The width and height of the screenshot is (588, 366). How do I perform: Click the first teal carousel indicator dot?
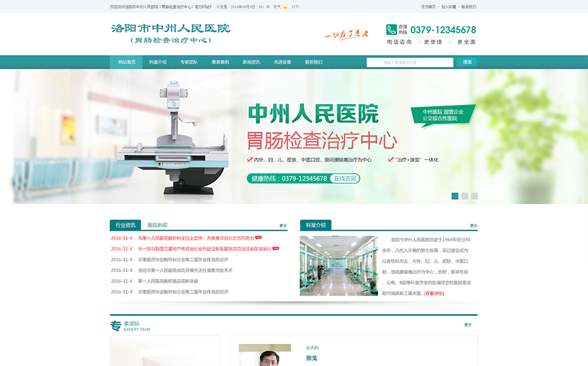455,196
